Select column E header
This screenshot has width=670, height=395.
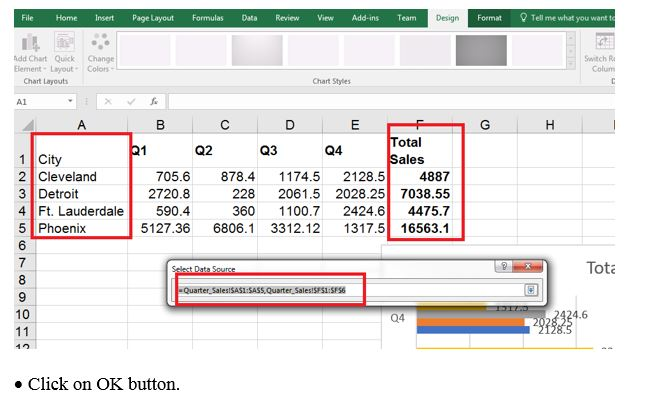click(355, 125)
